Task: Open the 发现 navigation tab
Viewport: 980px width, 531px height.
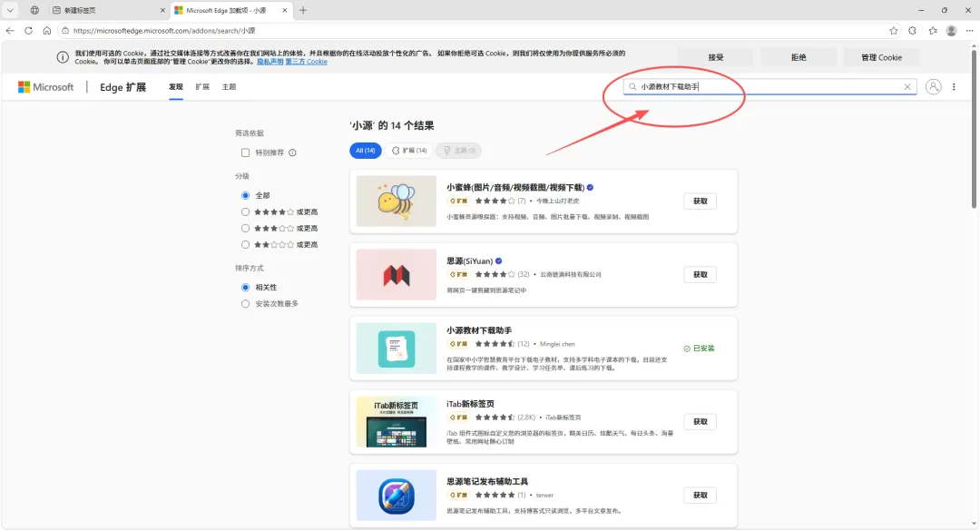Action: point(176,87)
